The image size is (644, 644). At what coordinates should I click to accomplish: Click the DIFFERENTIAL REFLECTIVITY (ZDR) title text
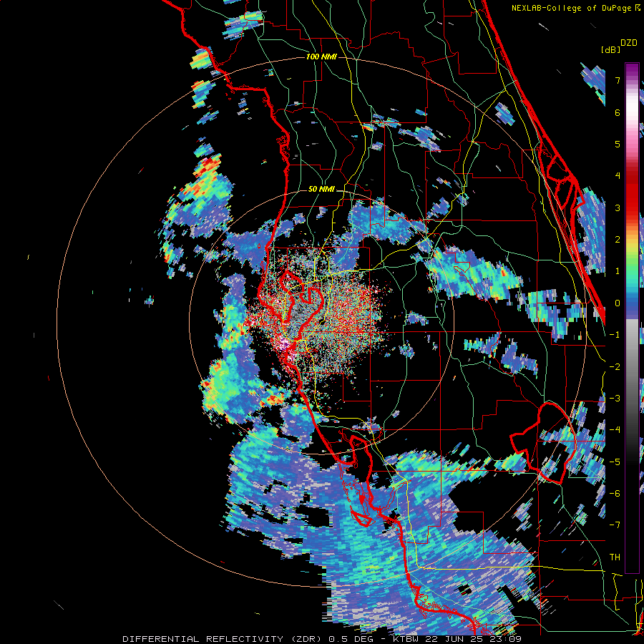pyautogui.click(x=224, y=639)
